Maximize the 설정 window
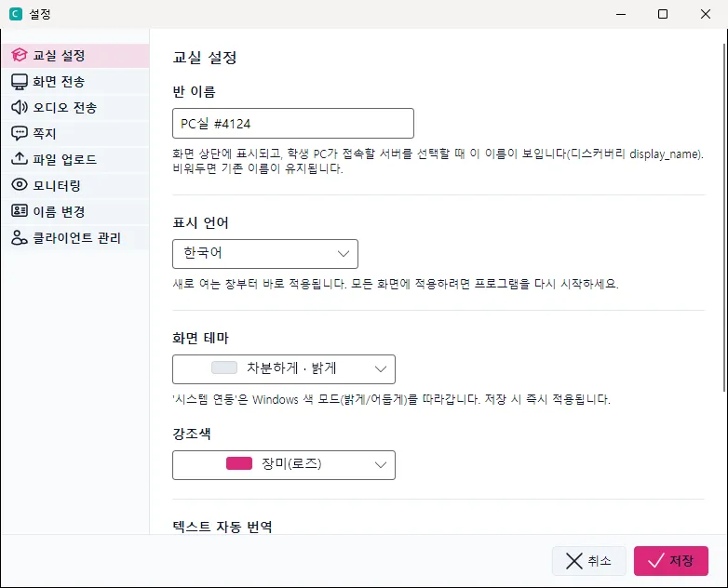Image resolution: width=728 pixels, height=588 pixels. pyautogui.click(x=663, y=14)
